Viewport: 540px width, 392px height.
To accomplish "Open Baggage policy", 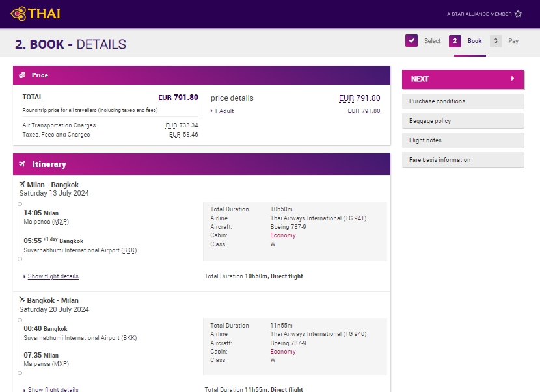I will tap(463, 121).
